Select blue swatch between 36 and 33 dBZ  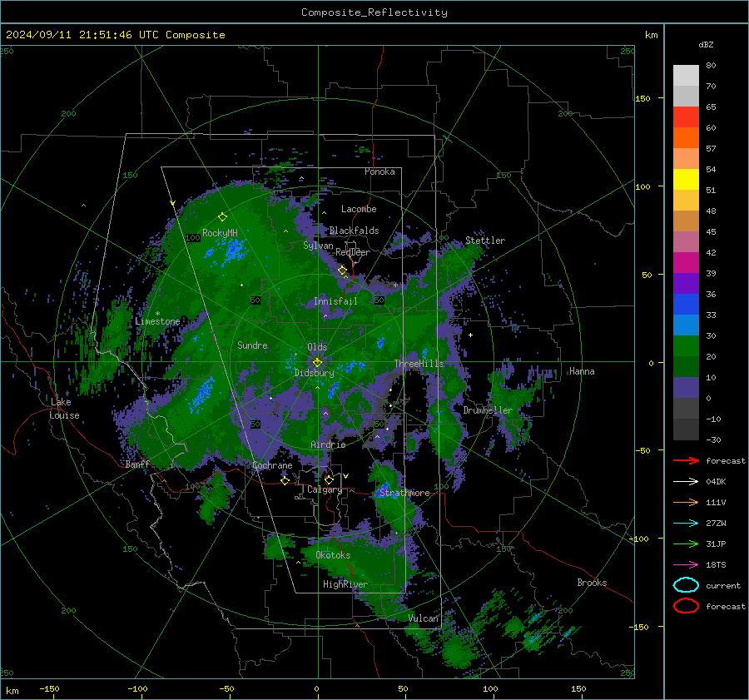(x=686, y=304)
